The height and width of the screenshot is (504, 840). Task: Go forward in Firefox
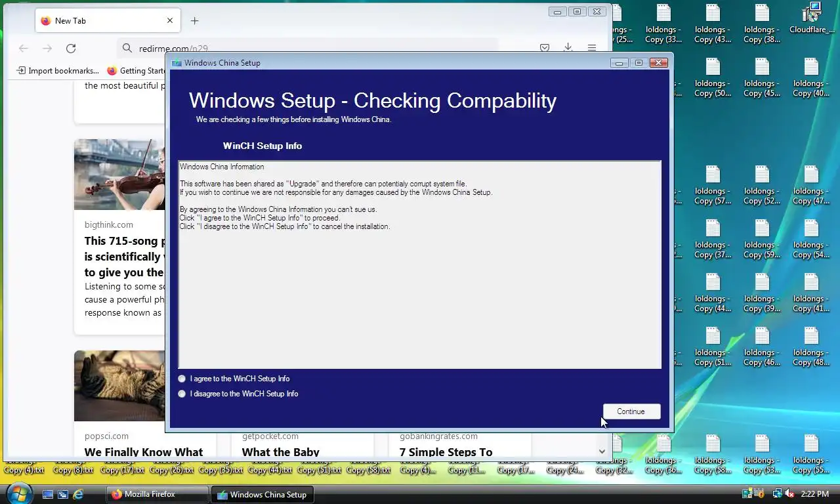point(47,48)
